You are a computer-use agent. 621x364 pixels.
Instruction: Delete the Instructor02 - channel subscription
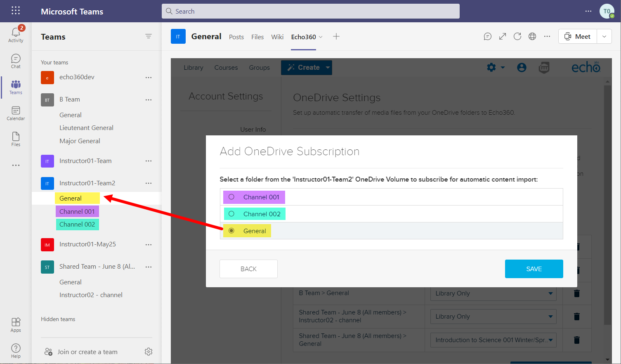coord(577,317)
